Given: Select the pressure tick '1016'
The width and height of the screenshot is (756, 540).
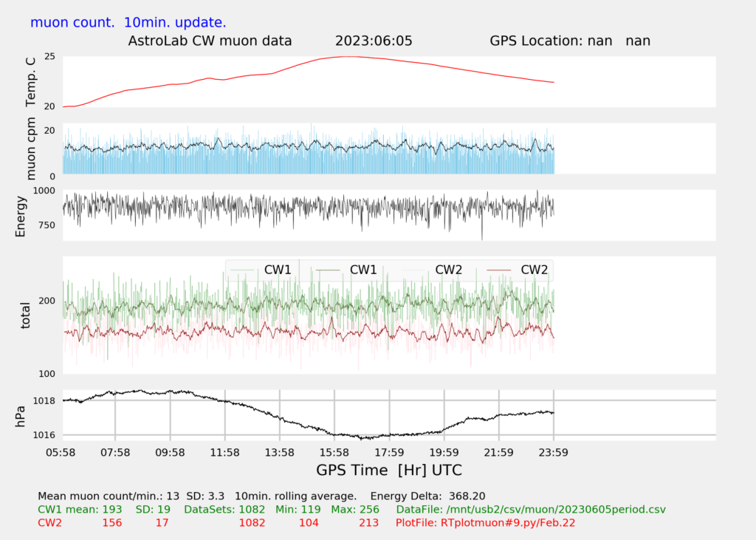Looking at the screenshot, I should 44,435.
